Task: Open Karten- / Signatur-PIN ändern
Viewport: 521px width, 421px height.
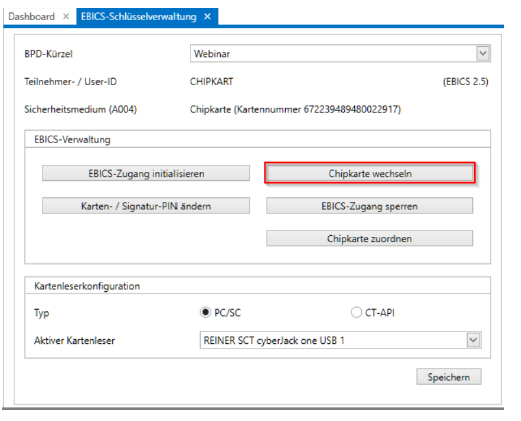Action: click(146, 206)
